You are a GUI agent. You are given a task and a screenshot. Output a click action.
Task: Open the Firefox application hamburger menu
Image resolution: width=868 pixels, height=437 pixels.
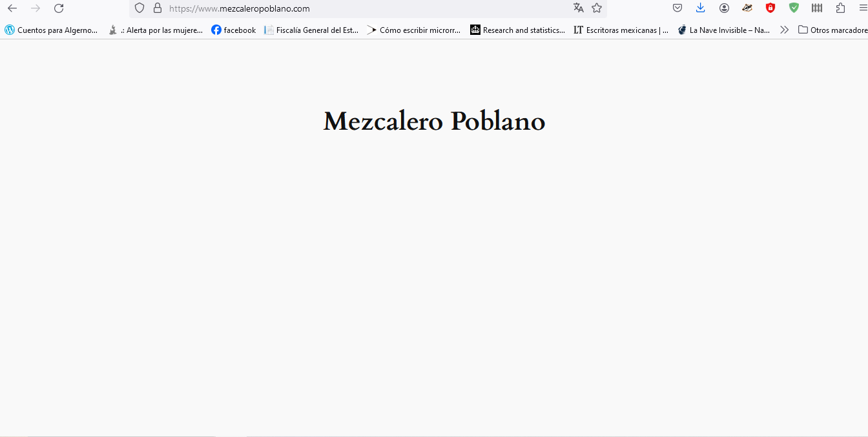(x=863, y=8)
